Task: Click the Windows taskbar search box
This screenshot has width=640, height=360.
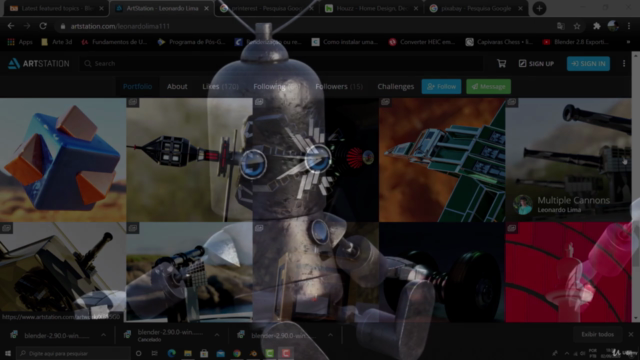Action: [x=73, y=353]
